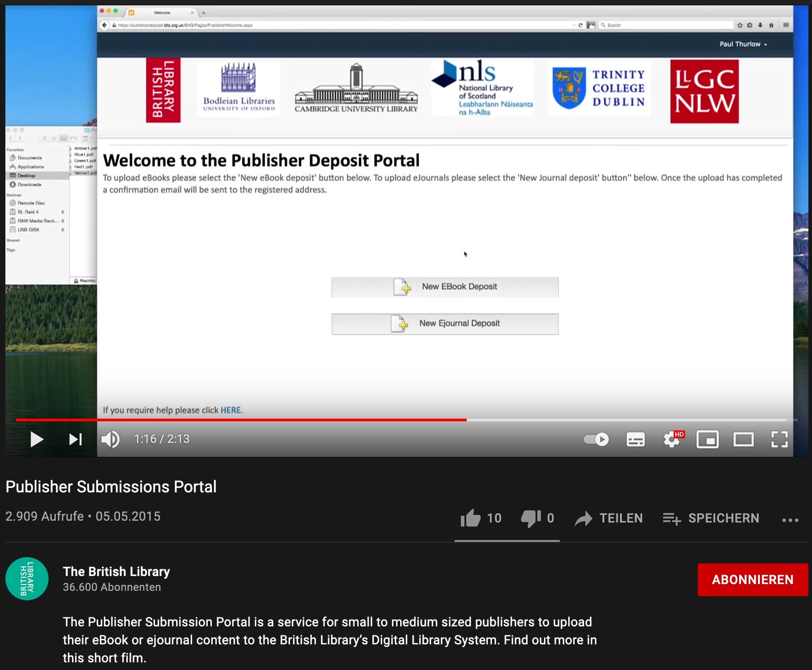This screenshot has width=812, height=670.
Task: Share the video via TEILEN
Action: 609,518
